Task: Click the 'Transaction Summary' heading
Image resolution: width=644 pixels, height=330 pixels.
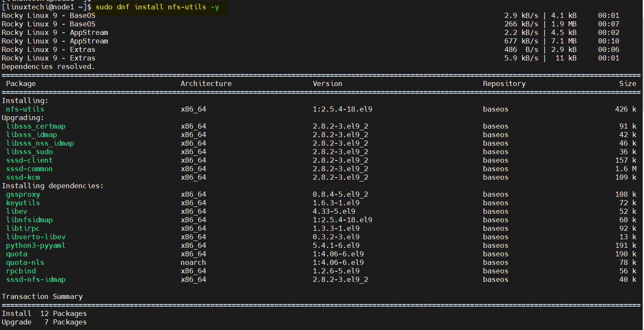Action: coord(42,297)
